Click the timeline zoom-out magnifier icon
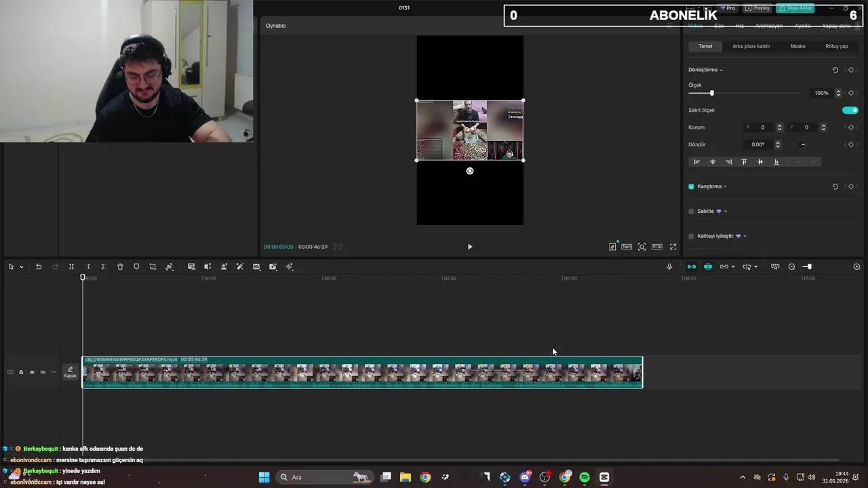The image size is (868, 488). pos(791,267)
